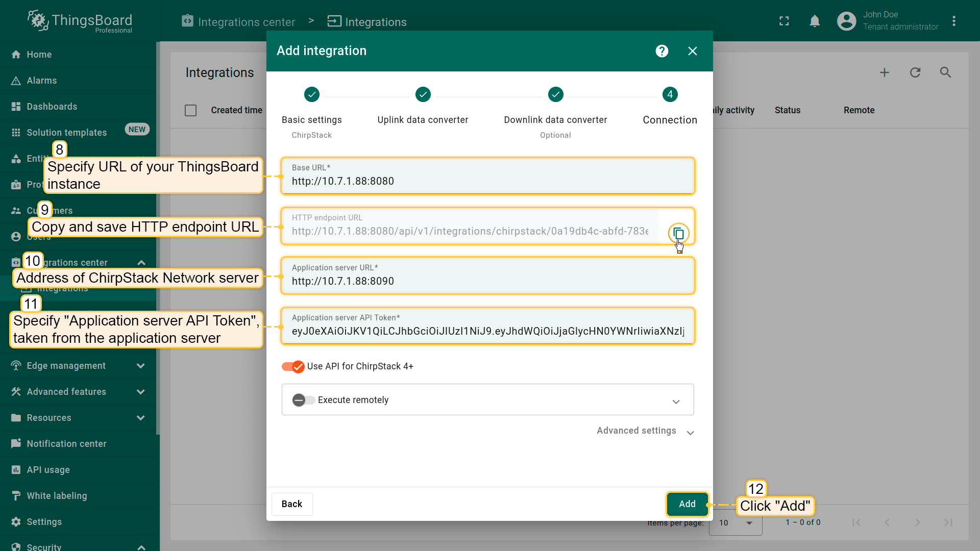The height and width of the screenshot is (551, 980).
Task: Click the Application server URL field
Action: tap(487, 281)
